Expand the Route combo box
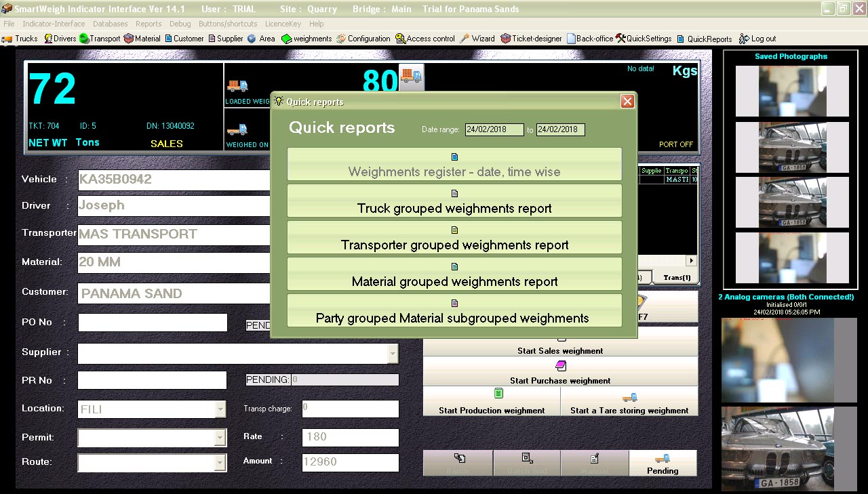Viewport: 868px width, 494px height. [x=220, y=463]
